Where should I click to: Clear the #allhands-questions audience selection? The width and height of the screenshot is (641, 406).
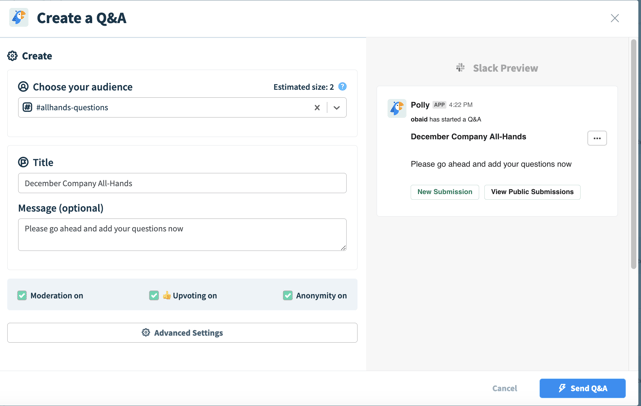(x=317, y=108)
